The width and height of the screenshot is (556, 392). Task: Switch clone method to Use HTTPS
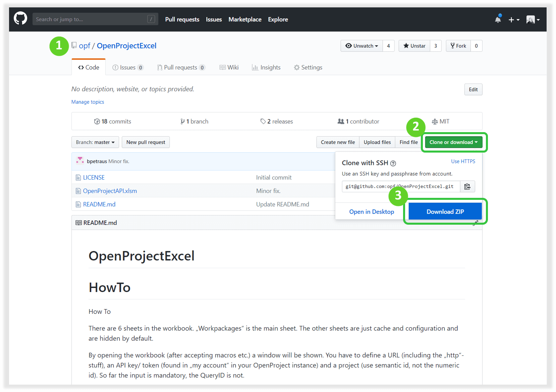(463, 161)
